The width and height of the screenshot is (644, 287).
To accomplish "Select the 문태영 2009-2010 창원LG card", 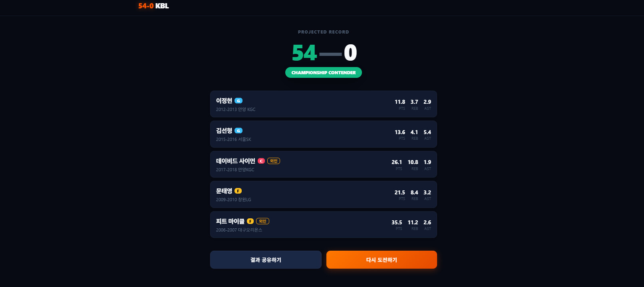I will click(x=324, y=194).
